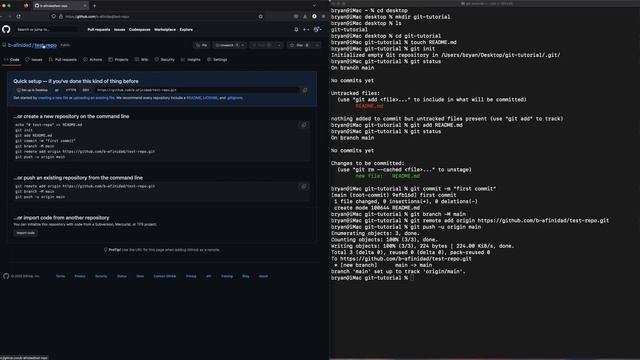The width and height of the screenshot is (640, 360).
Task: Open the LICENSE link in quick setup
Action: (210, 98)
